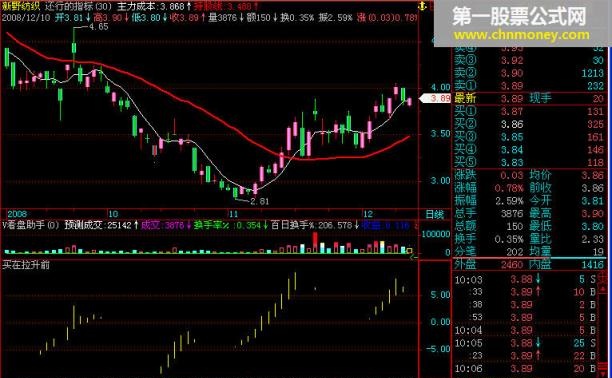Open the www.chnmoney.com link in banner
Image resolution: width=612 pixels, height=378 pixels.
click(x=521, y=35)
